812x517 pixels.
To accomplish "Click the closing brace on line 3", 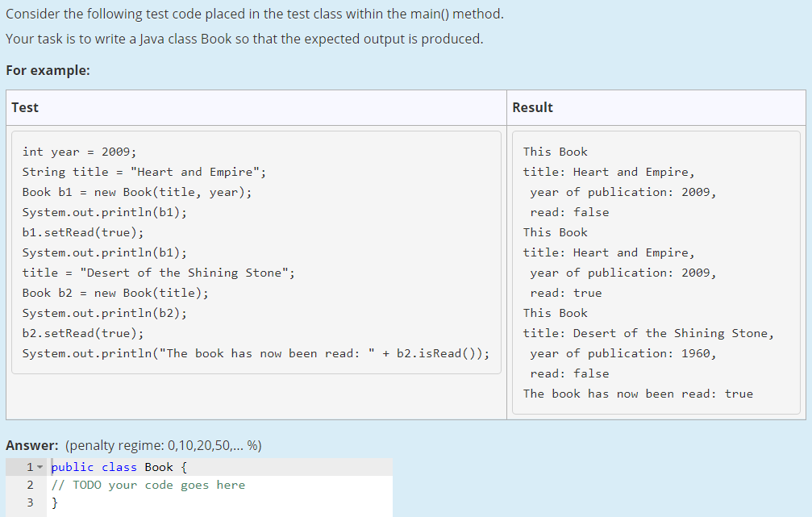I will point(54,502).
